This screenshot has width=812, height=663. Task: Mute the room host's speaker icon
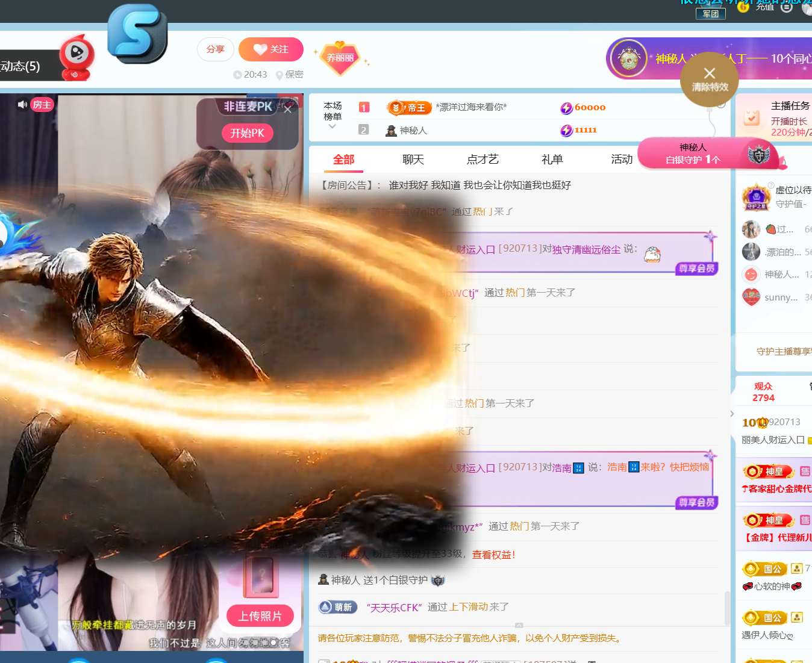(x=22, y=105)
